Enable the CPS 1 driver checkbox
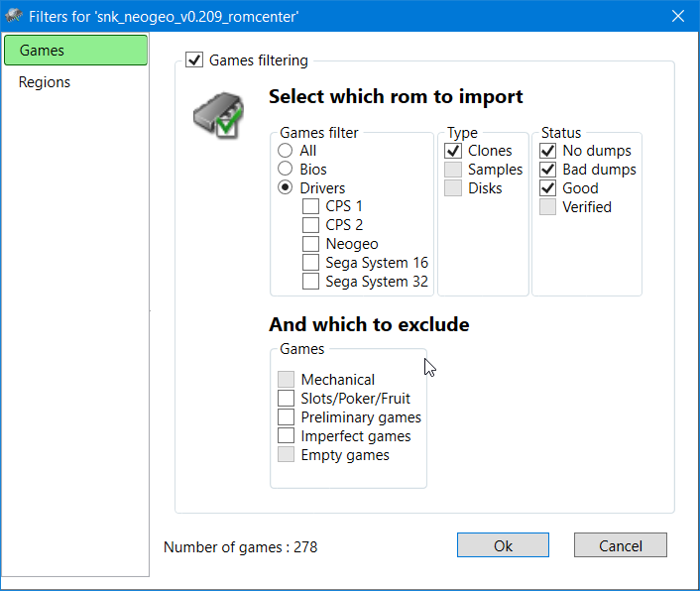The height and width of the screenshot is (591, 700). point(311,206)
